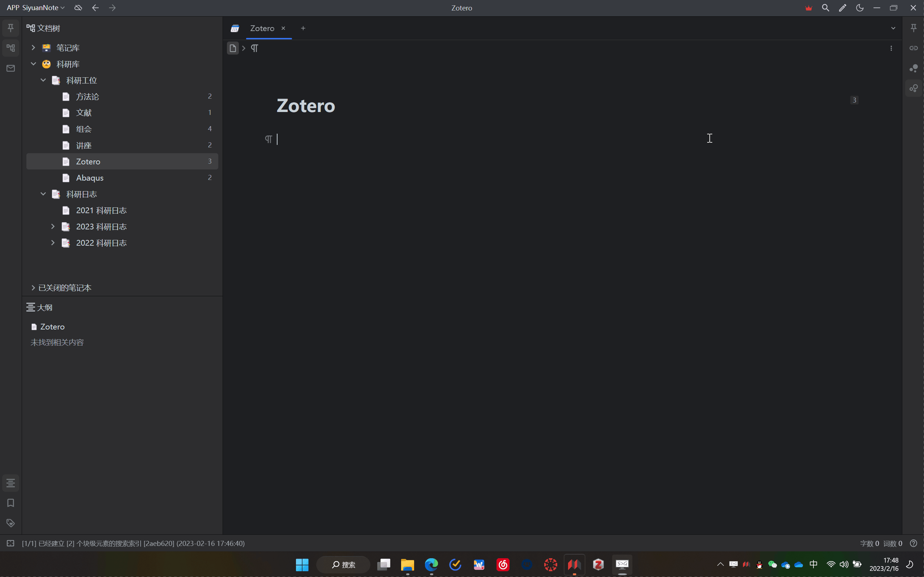Click the cloud sync icon in title bar
The image size is (924, 577).
78,8
